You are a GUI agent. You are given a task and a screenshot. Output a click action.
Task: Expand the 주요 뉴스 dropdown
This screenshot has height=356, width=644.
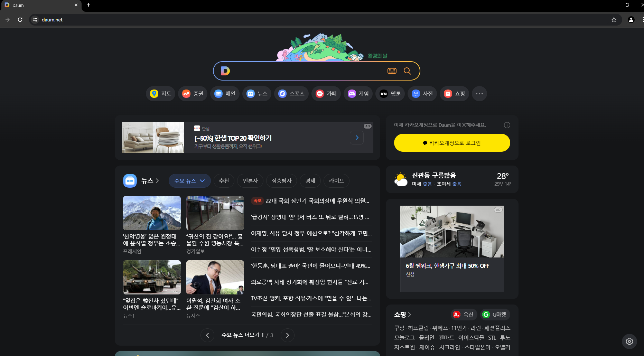pyautogui.click(x=189, y=180)
